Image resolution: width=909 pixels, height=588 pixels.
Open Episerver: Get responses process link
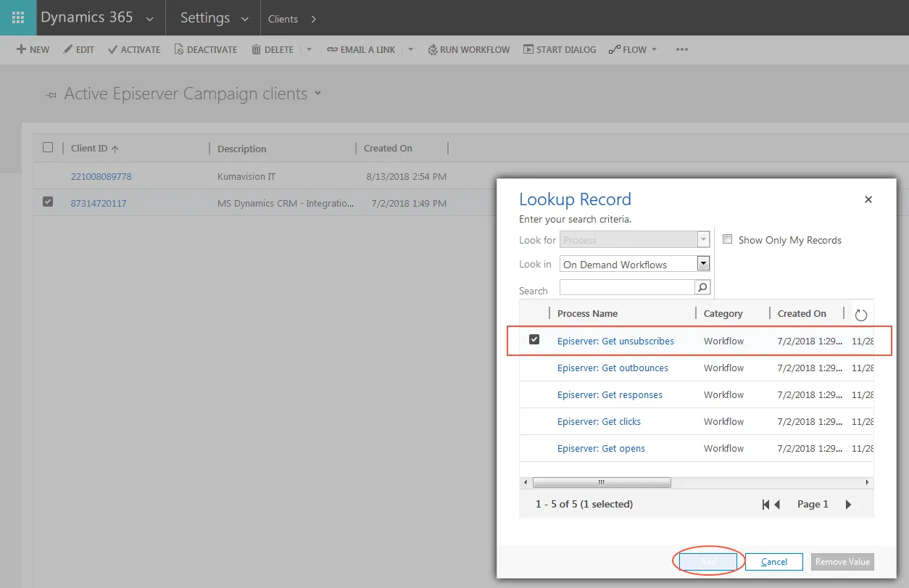coord(610,394)
